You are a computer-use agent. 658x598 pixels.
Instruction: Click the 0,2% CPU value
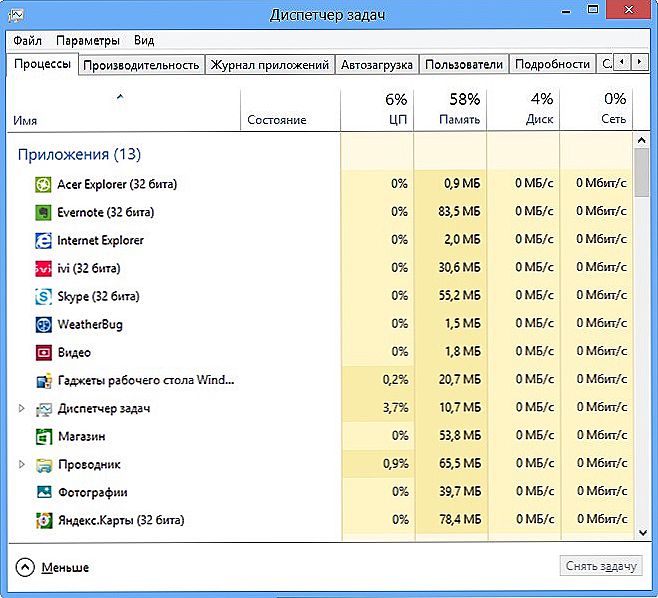(395, 379)
